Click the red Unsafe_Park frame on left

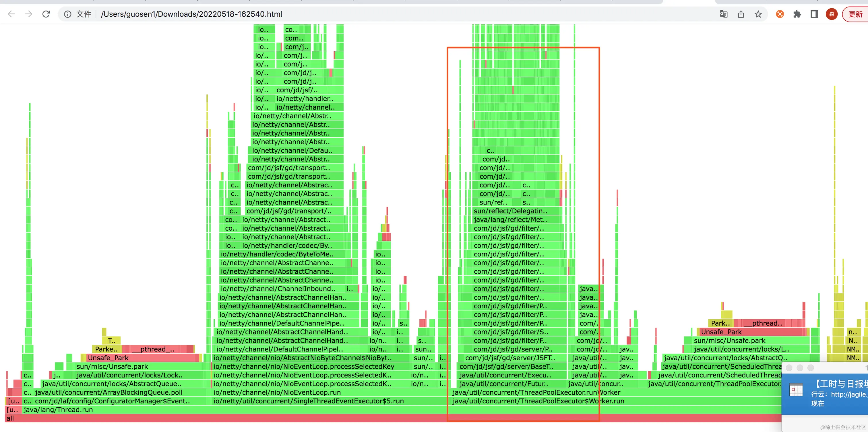[108, 358]
